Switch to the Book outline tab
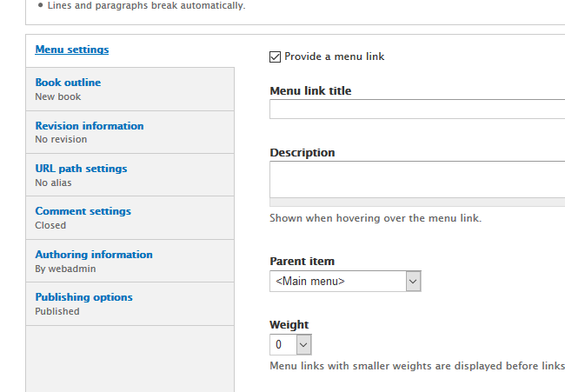 (68, 83)
